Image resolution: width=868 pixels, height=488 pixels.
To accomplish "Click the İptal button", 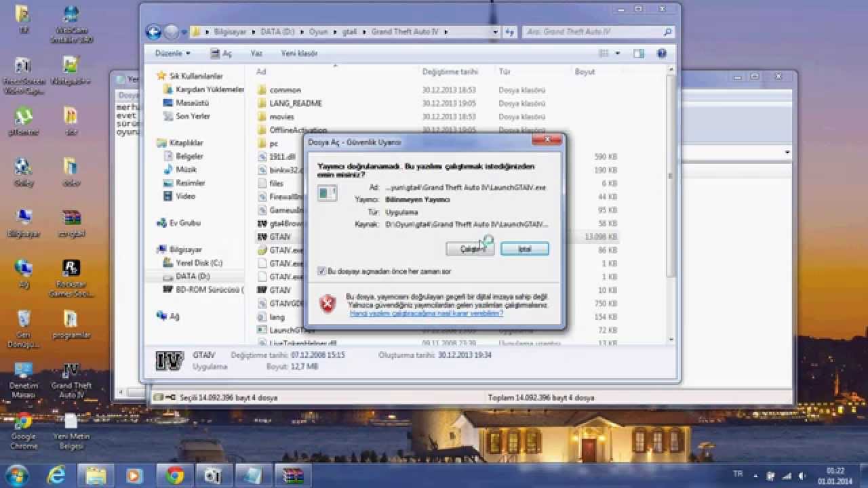I will (x=525, y=249).
